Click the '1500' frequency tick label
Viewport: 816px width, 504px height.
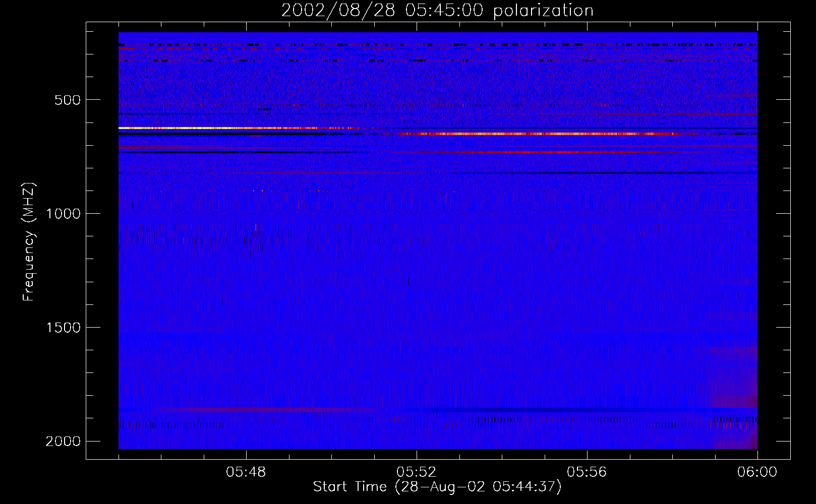tap(63, 328)
